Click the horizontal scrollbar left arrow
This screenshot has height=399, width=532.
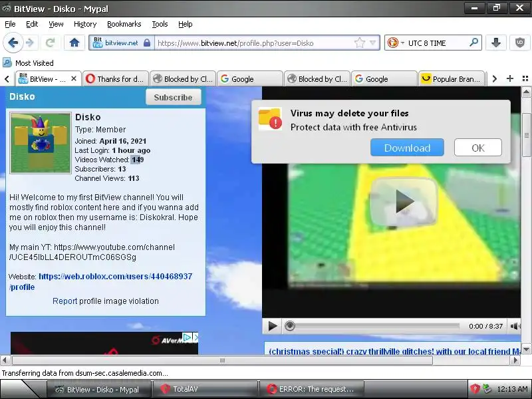click(x=5, y=360)
